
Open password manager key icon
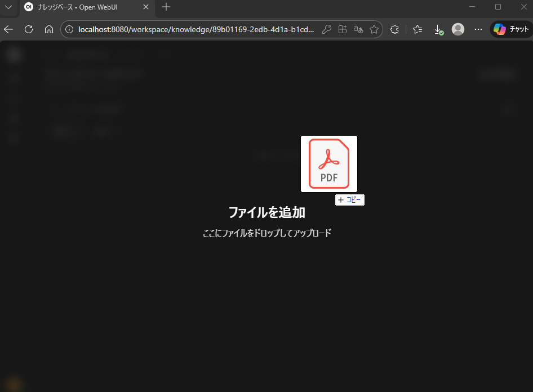326,29
